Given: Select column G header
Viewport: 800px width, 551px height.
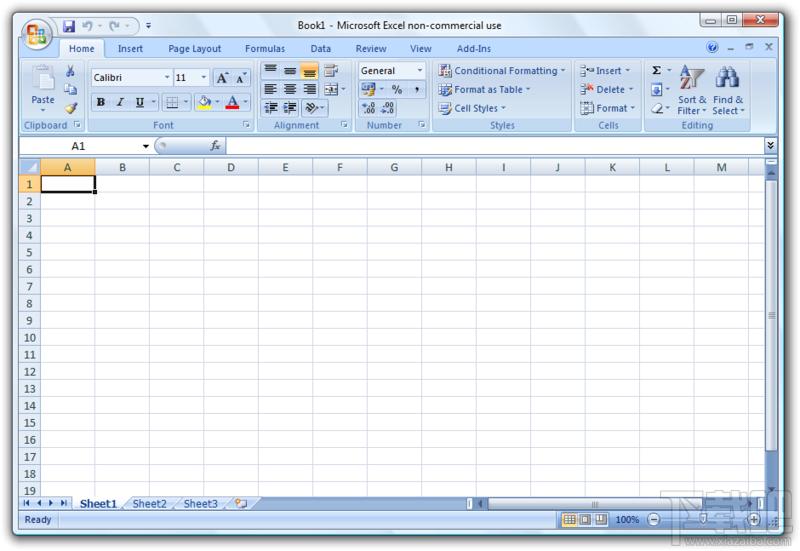Looking at the screenshot, I should (394, 167).
